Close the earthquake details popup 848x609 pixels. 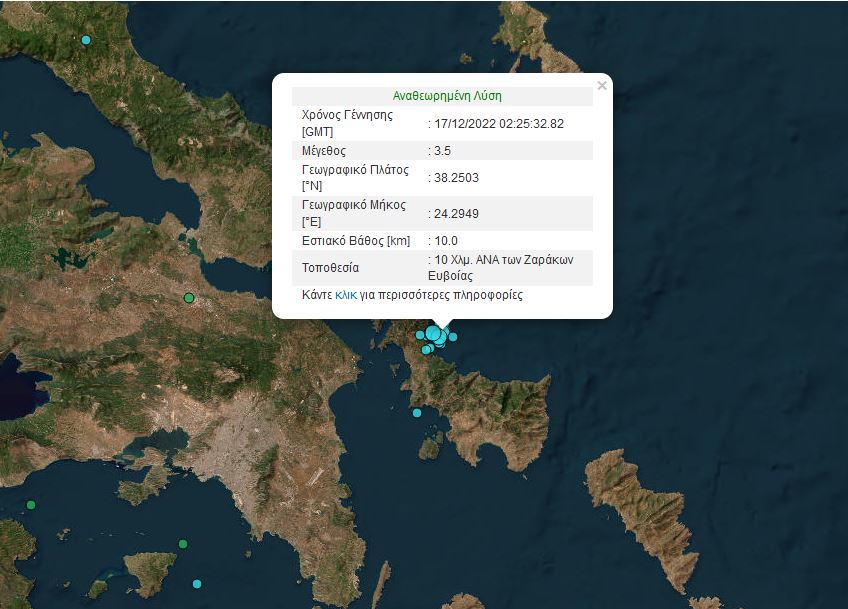pyautogui.click(x=601, y=86)
